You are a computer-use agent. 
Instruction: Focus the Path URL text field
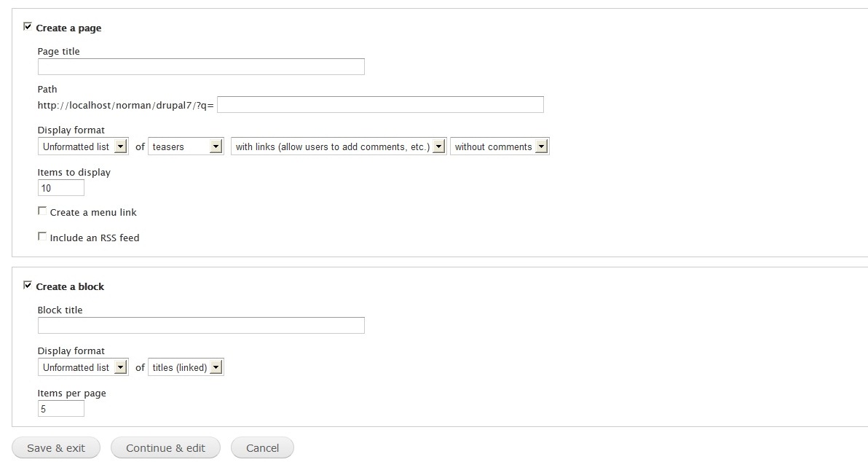(x=380, y=105)
